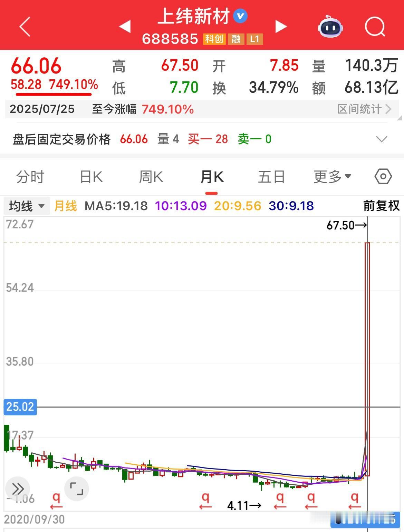Tap the turnover rate 34.79%
Image resolution: width=404 pixels, height=532 pixels.
pyautogui.click(x=274, y=87)
